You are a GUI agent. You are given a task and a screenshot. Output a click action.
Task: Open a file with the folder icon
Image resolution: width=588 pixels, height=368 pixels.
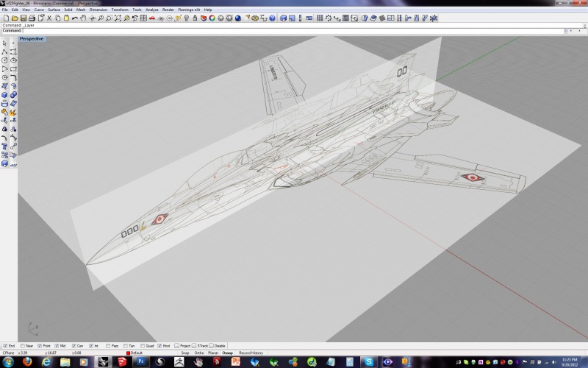(x=15, y=18)
